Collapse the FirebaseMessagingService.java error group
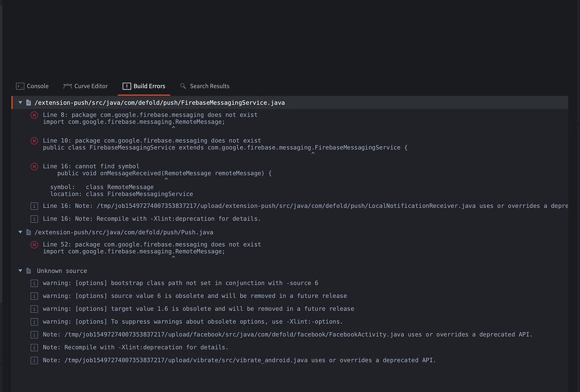This screenshot has width=580, height=392. (x=20, y=103)
